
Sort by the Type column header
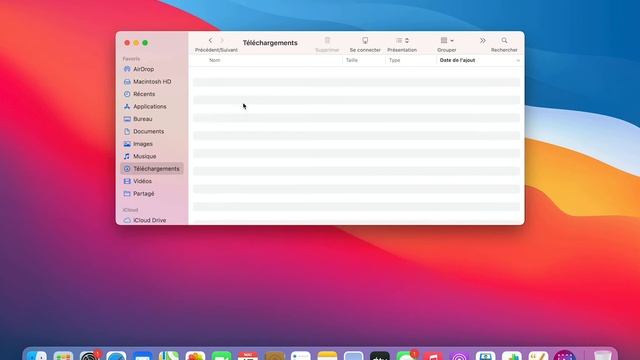coord(394,60)
